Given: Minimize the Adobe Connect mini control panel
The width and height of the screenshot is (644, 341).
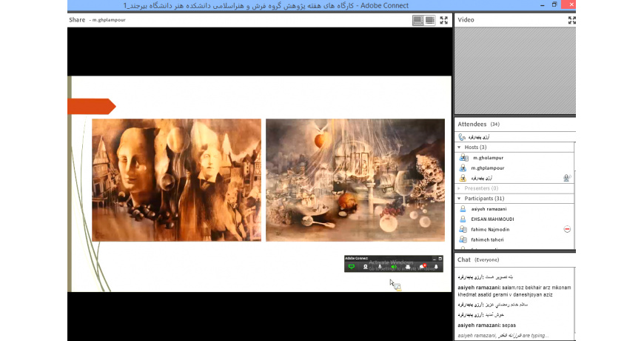Looking at the screenshot, I should [434, 258].
